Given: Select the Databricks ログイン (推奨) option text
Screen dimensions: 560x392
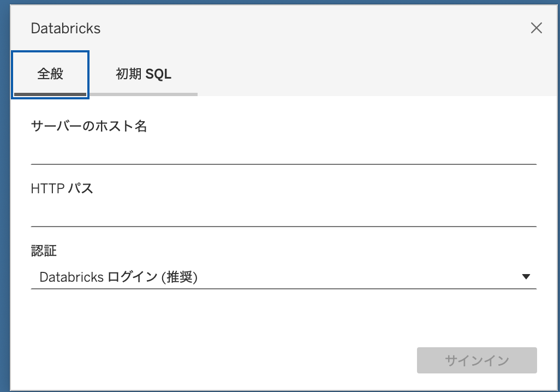Looking at the screenshot, I should [x=118, y=277].
